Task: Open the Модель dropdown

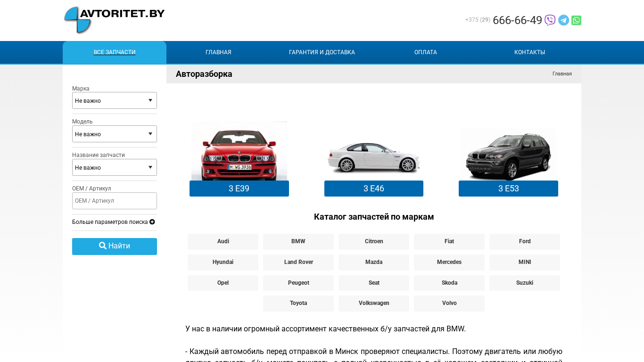Action: click(115, 134)
